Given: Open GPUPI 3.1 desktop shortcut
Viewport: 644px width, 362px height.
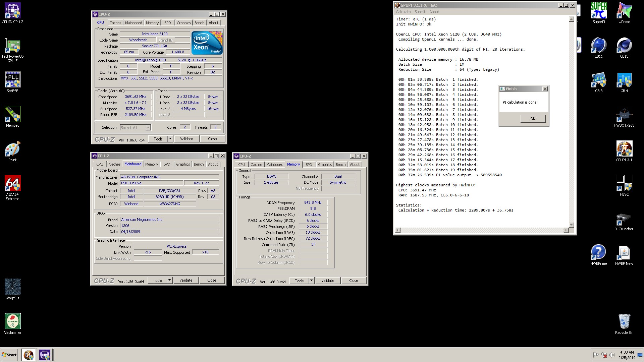Looking at the screenshot, I should point(624,152).
